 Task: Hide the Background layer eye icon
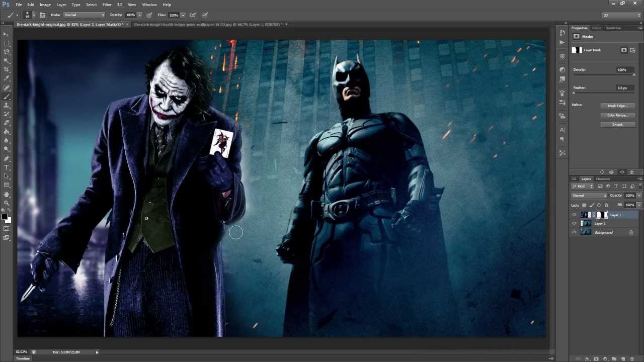[574, 232]
